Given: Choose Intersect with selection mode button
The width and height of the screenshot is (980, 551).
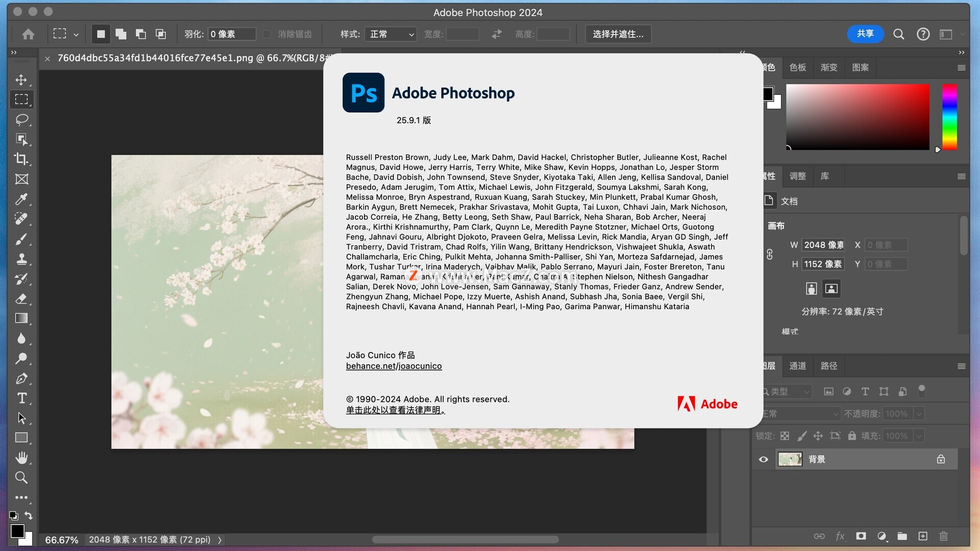Looking at the screenshot, I should [161, 34].
